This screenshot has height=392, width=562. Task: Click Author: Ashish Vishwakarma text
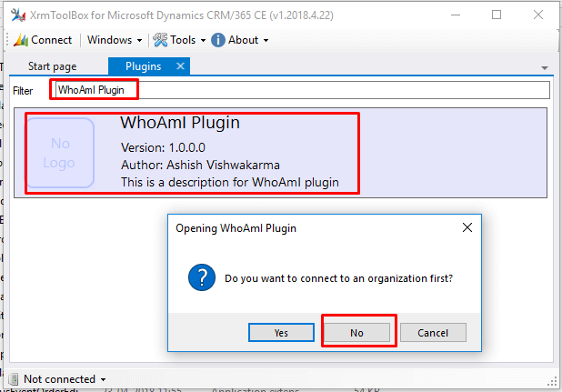(x=200, y=165)
